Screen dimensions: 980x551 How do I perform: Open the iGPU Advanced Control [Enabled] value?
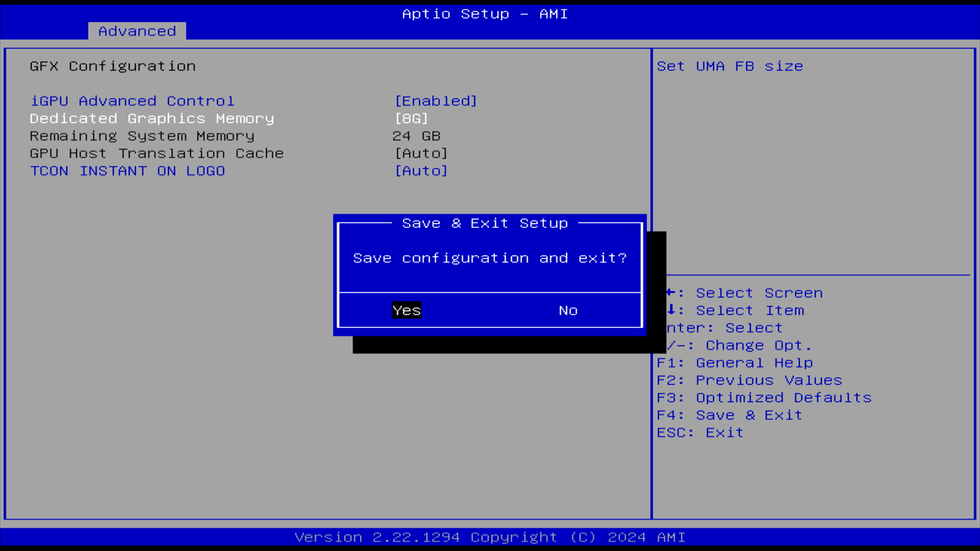436,101
